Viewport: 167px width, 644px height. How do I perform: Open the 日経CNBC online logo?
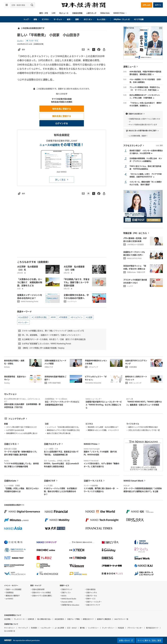46,550
